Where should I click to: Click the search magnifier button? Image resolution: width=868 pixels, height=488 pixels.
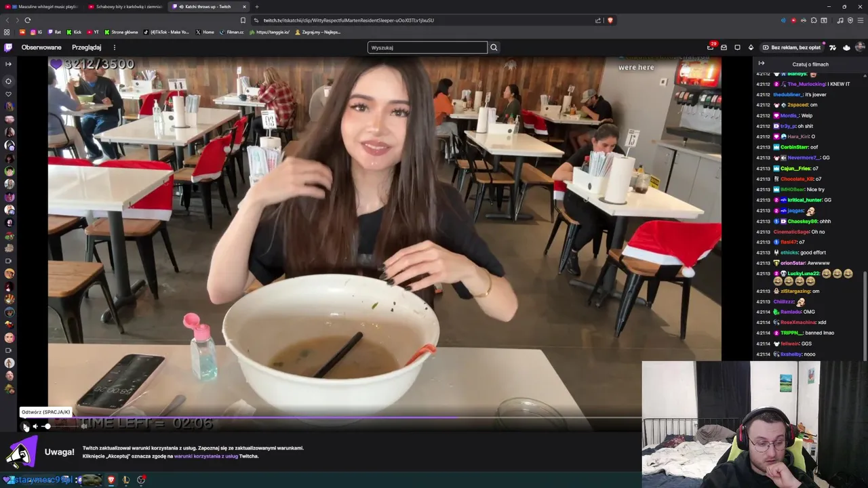point(494,47)
